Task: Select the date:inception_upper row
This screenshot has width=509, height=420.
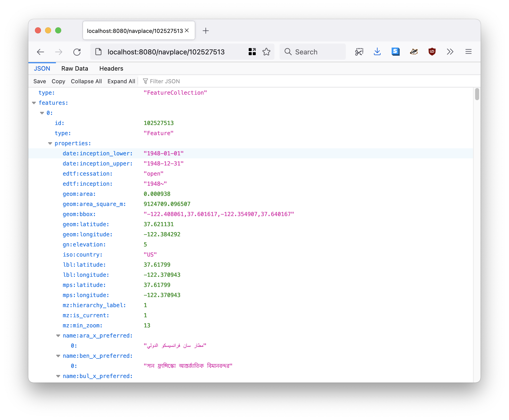Action: [251, 163]
